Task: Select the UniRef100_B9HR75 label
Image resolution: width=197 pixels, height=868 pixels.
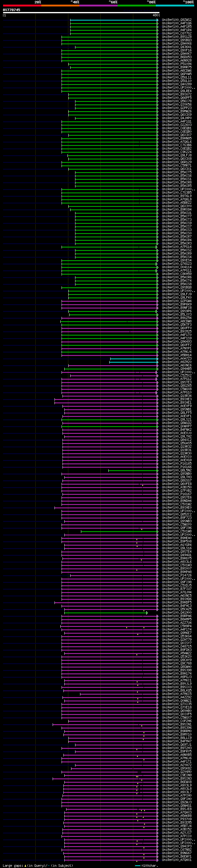Action: coord(176,67)
